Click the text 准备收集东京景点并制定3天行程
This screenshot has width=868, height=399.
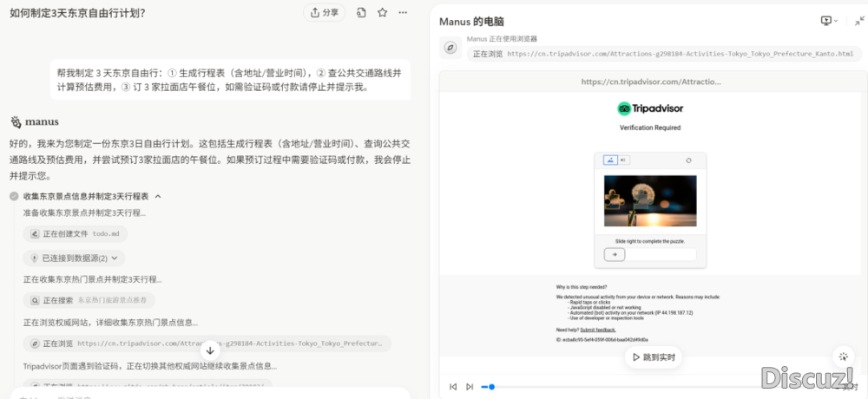pos(85,213)
